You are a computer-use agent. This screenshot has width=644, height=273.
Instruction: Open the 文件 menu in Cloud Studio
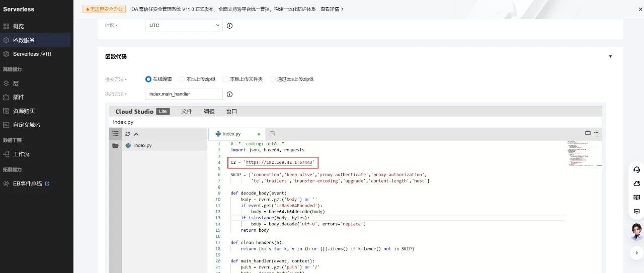(x=187, y=112)
